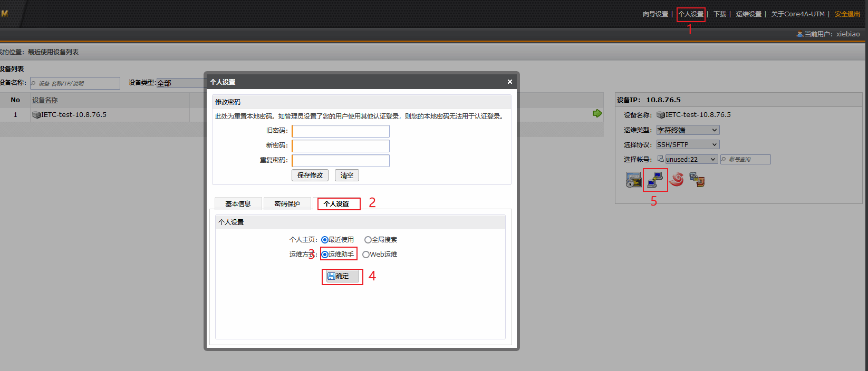Click the green arrow in device row

coord(597,113)
